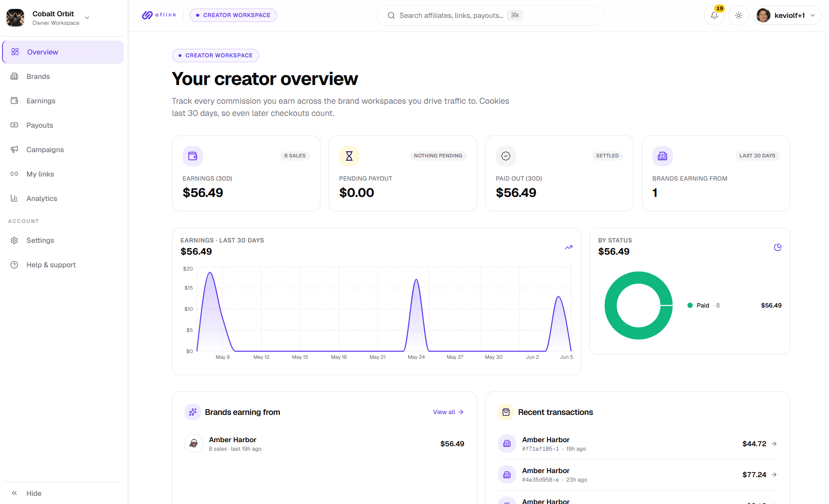Open Settings in the sidebar

tap(63, 240)
